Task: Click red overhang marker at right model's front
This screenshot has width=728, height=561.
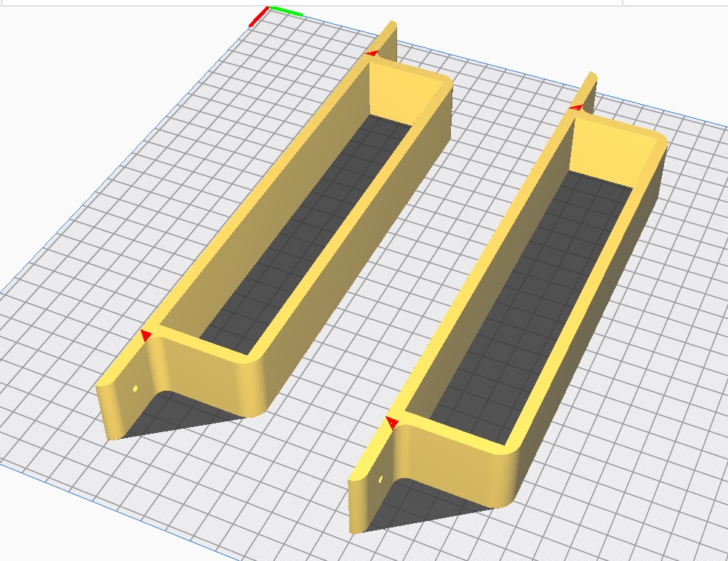Action: (x=392, y=422)
